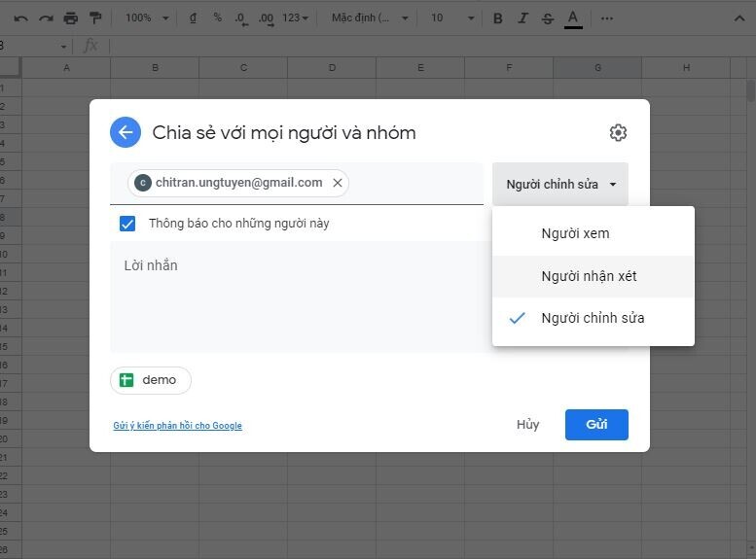Toggle strikethrough formatting
756x559 pixels.
(x=548, y=18)
